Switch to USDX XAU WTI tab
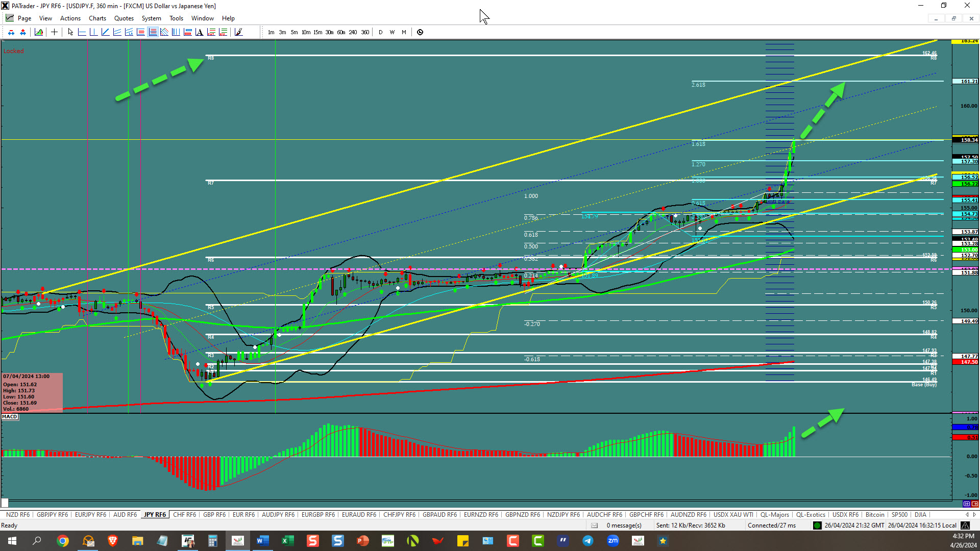 (733, 515)
